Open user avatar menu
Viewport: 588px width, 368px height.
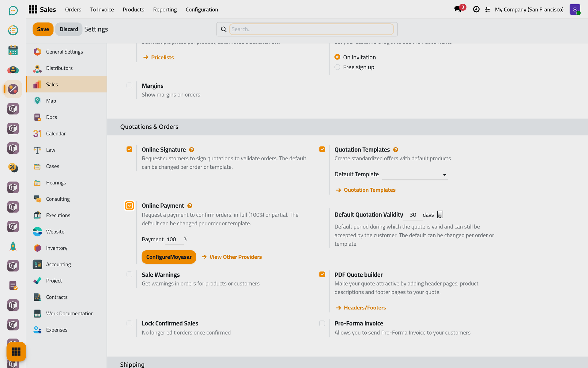(x=575, y=10)
